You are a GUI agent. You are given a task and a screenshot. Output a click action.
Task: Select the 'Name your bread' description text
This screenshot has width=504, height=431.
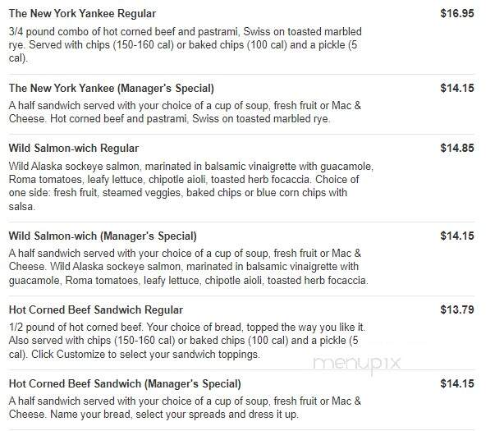click(x=186, y=407)
